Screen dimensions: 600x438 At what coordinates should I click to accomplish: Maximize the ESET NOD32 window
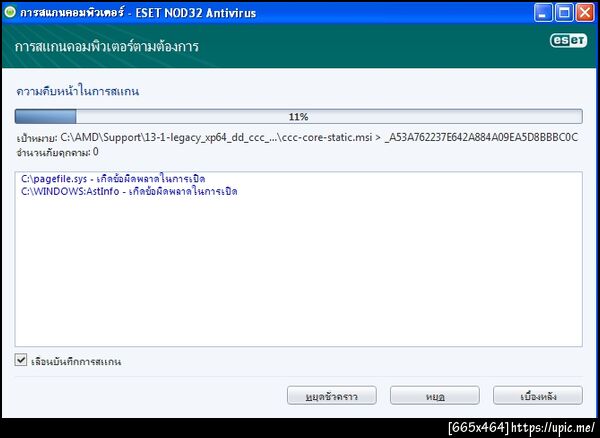[x=564, y=13]
